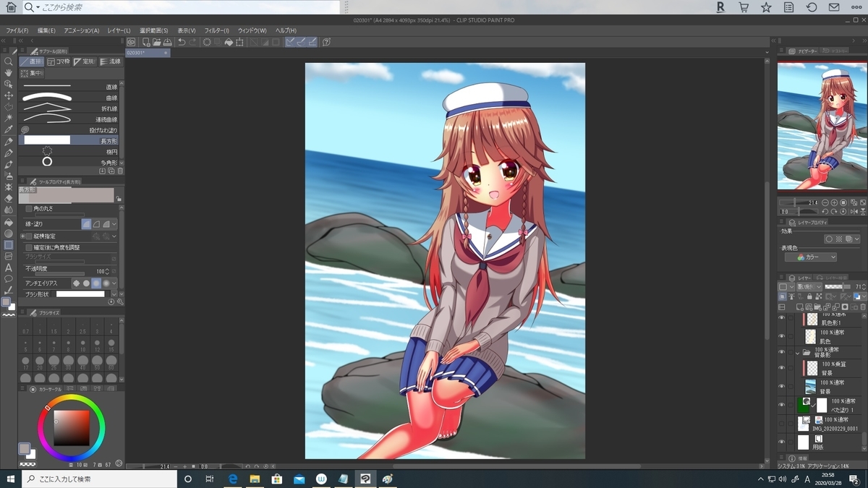Open the ブラシ形状 dropdown arrow
This screenshot has width=868, height=488.
(114, 294)
